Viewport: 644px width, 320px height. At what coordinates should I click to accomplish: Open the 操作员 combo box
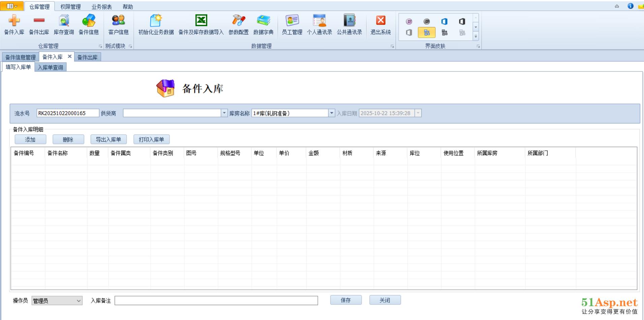[x=79, y=301]
